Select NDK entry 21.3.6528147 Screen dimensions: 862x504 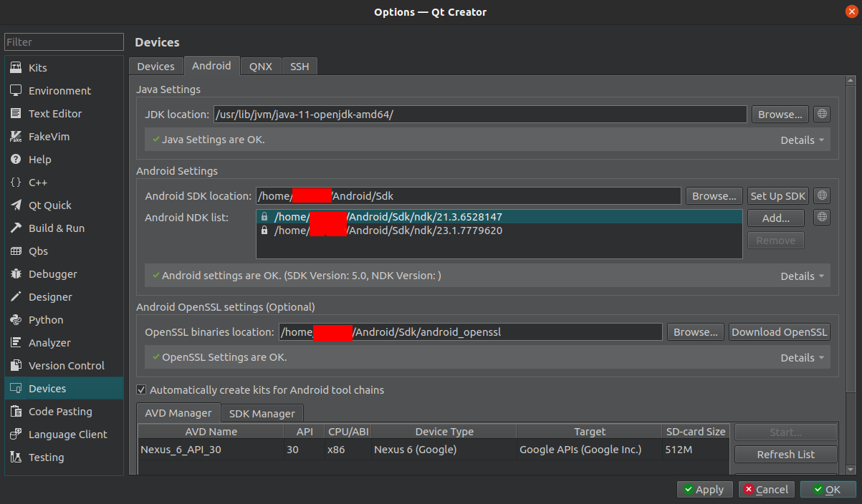point(499,216)
